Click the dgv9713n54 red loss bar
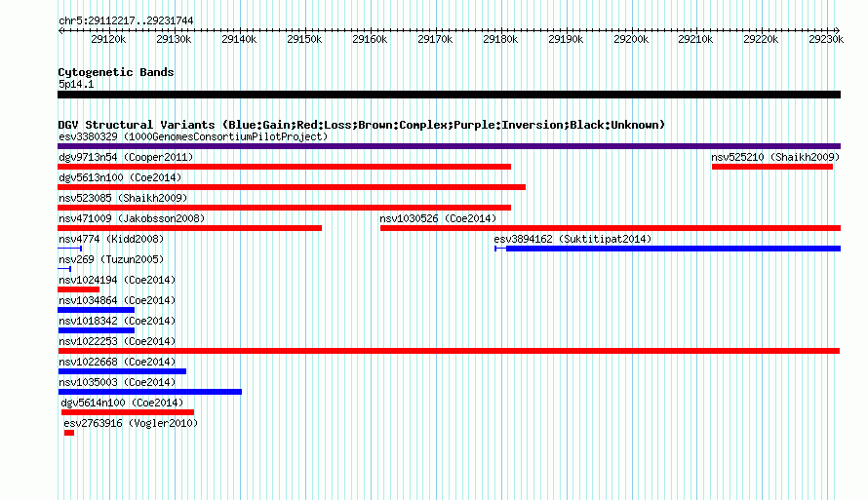 click(284, 167)
